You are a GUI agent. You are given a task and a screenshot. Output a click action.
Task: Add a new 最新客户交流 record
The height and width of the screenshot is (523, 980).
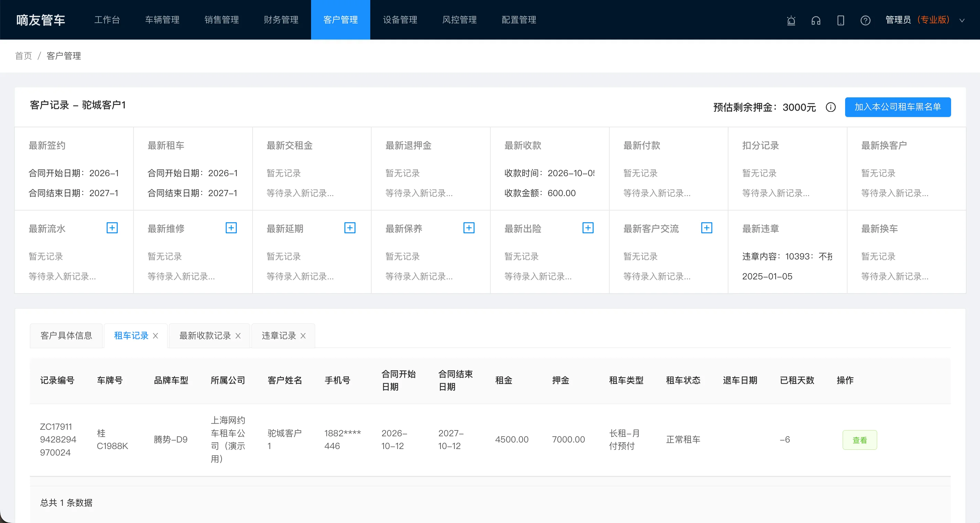coord(706,228)
